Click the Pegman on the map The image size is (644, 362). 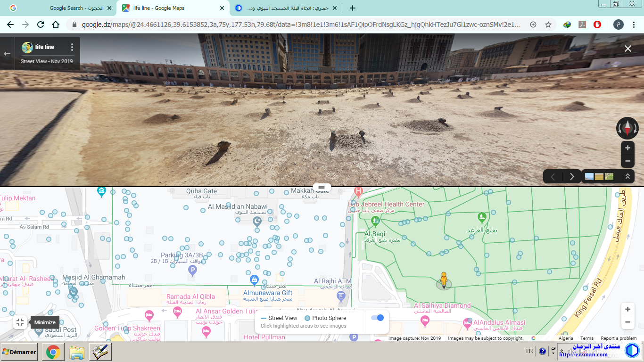point(443,280)
